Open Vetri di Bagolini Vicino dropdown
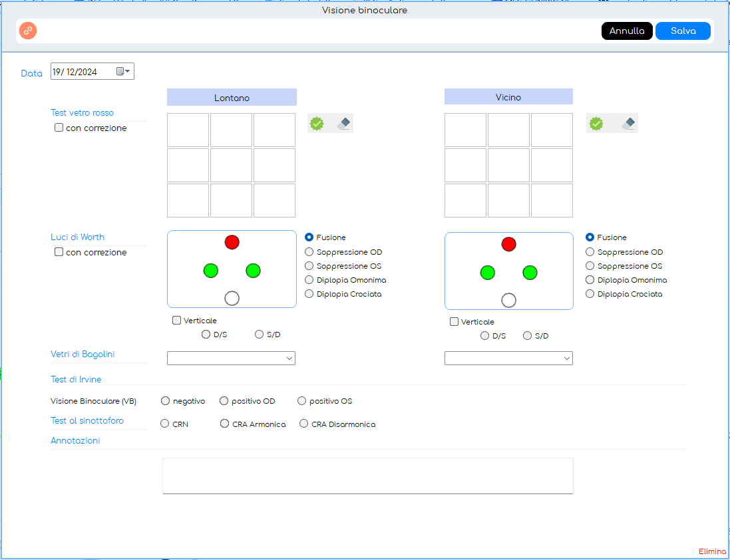The width and height of the screenshot is (730, 560). coord(508,358)
